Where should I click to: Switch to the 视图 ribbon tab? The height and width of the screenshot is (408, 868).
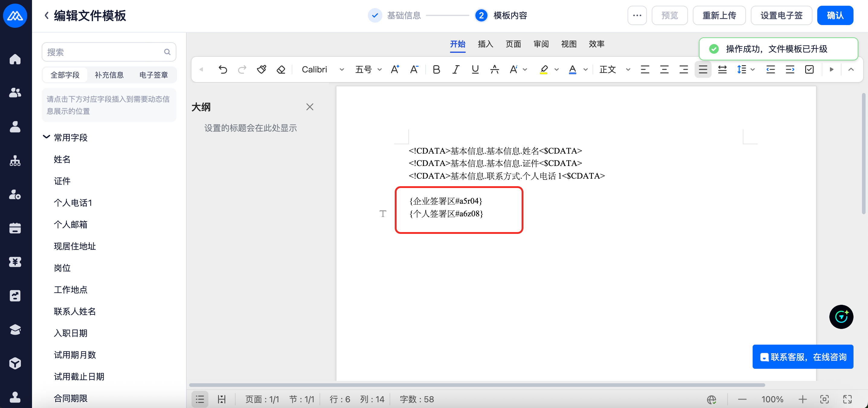(569, 44)
